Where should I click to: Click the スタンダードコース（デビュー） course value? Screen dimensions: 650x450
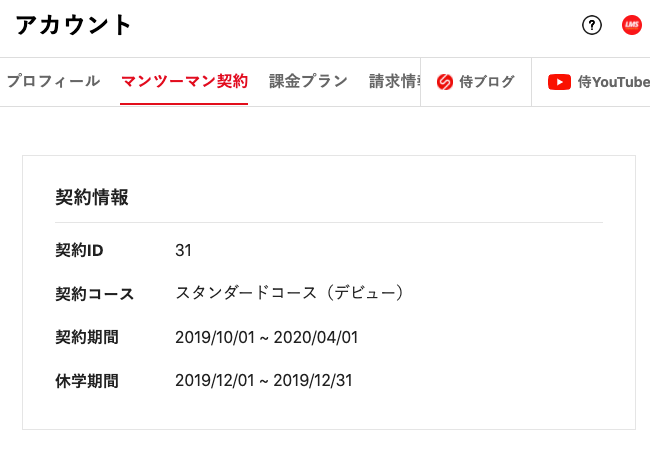[290, 294]
